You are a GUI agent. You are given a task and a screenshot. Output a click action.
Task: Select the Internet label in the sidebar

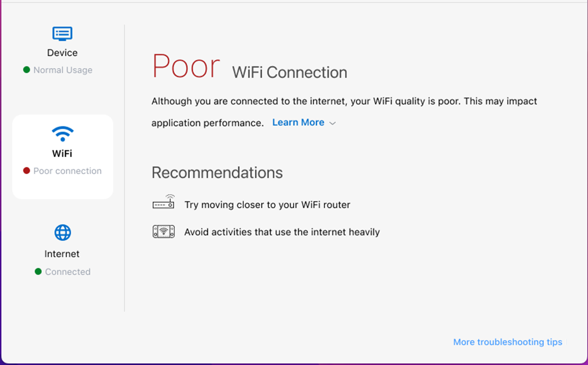pyautogui.click(x=62, y=254)
